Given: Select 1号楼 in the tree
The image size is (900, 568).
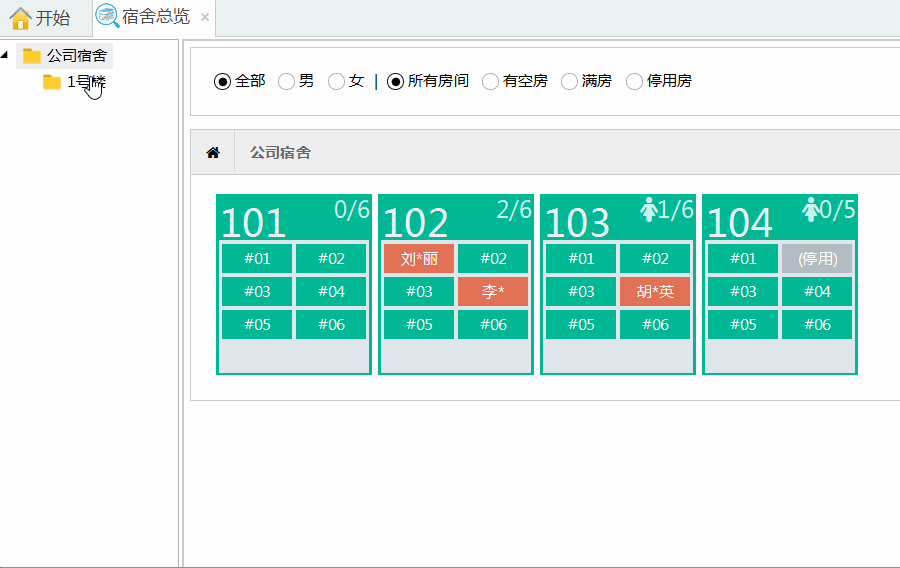Looking at the screenshot, I should point(86,82).
